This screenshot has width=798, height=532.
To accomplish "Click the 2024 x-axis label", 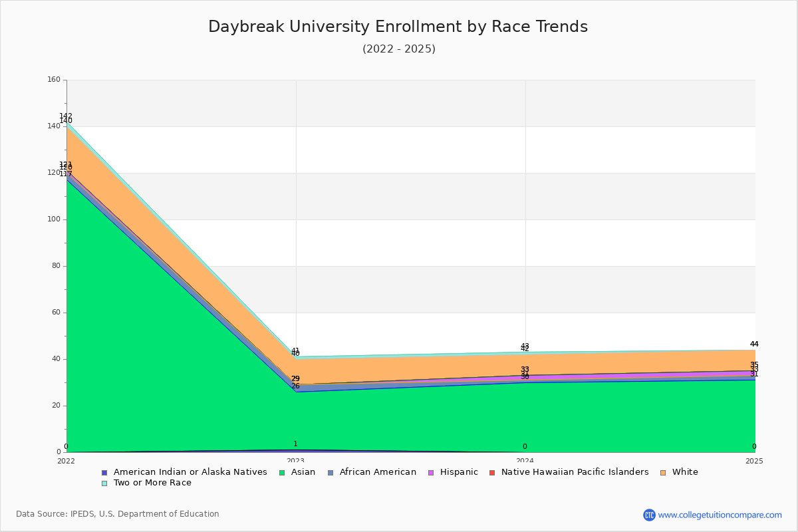I will 525,461.
